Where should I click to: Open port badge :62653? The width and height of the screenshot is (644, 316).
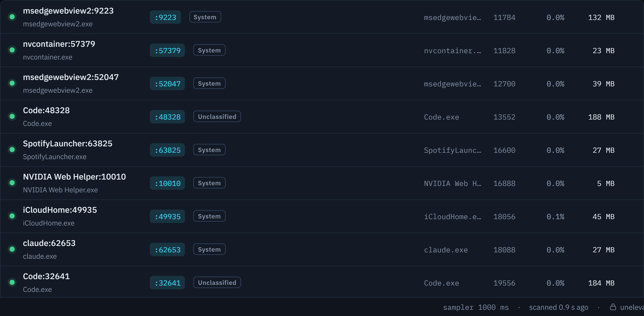[167, 249]
